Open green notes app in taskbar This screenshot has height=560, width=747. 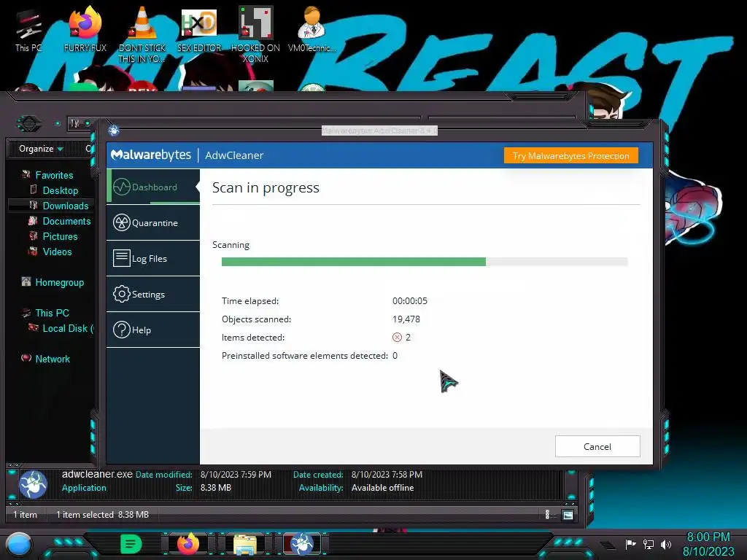131,544
